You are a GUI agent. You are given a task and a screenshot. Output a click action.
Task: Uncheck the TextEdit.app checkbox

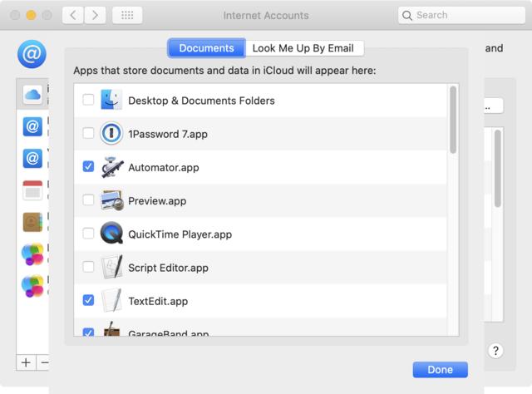tap(88, 300)
